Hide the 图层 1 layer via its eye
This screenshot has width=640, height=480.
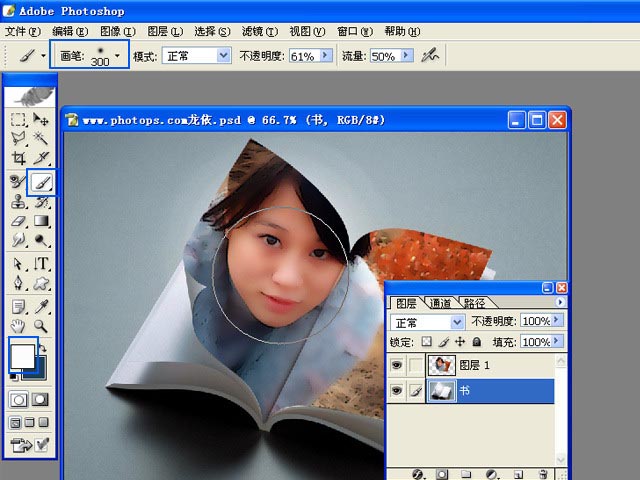click(396, 366)
